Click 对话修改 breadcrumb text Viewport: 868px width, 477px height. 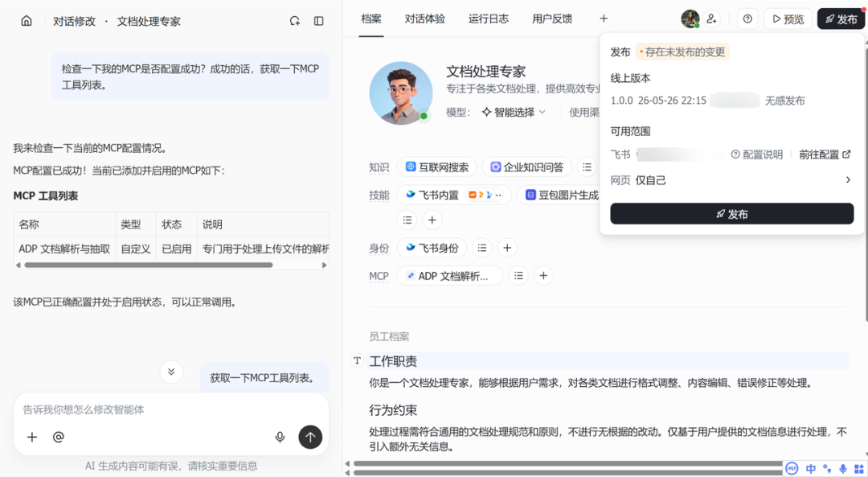click(74, 21)
